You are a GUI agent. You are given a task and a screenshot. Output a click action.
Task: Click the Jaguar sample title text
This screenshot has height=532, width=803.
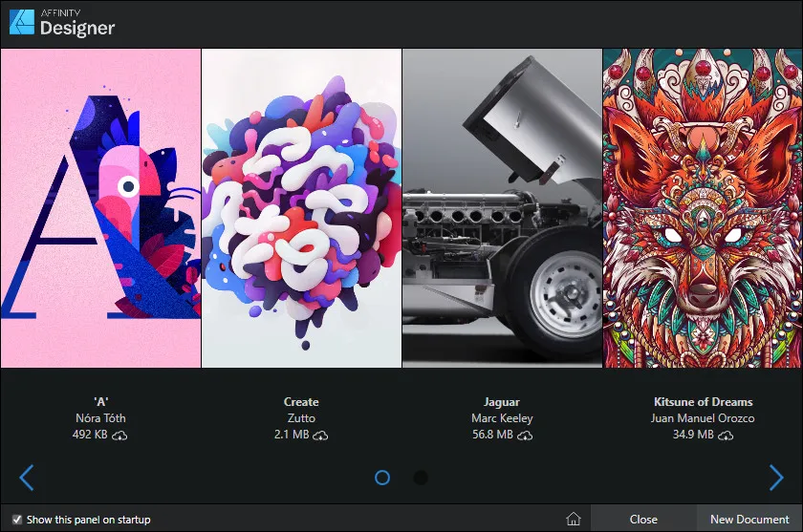pyautogui.click(x=502, y=402)
